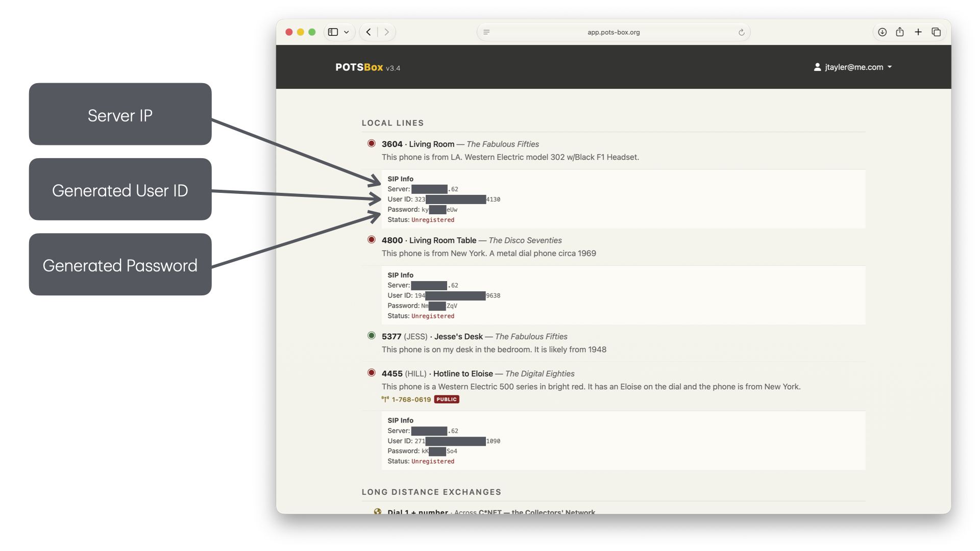Open the reader view icon in address bar
This screenshot has width=980, height=551.
click(x=486, y=32)
